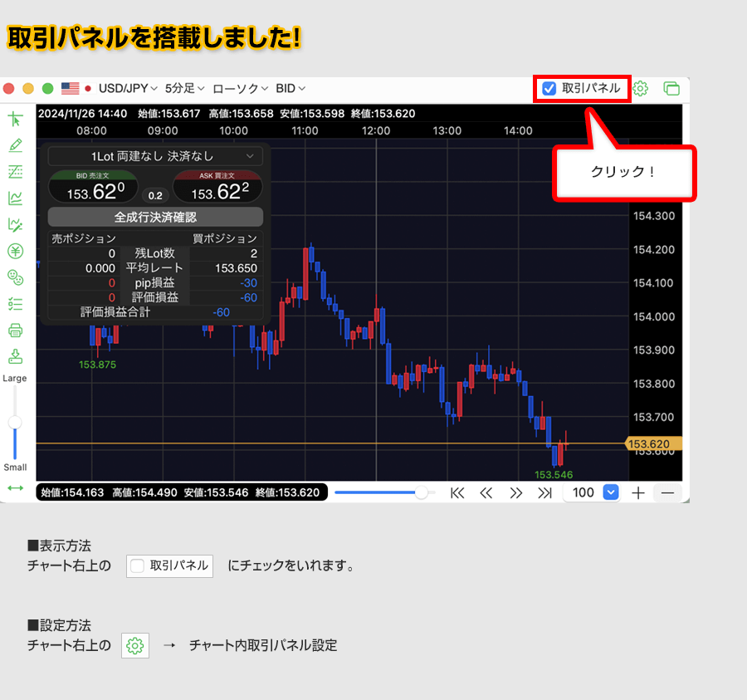Open the indicator edit icon
The image size is (747, 700).
[15, 224]
